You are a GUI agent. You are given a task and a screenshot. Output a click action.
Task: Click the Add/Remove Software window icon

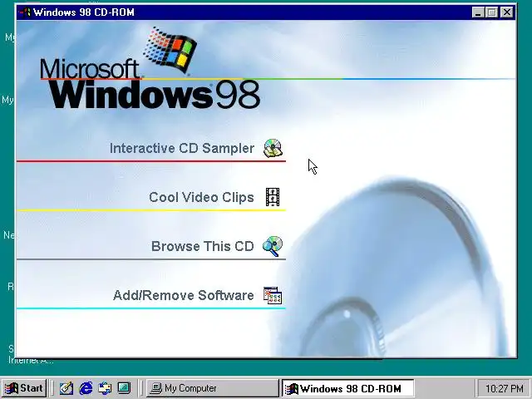273,295
